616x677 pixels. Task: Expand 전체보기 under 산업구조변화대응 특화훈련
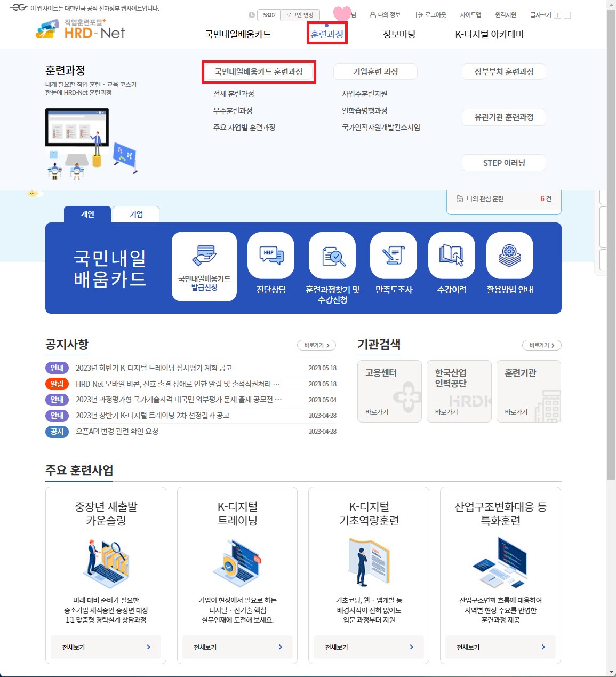[500, 647]
